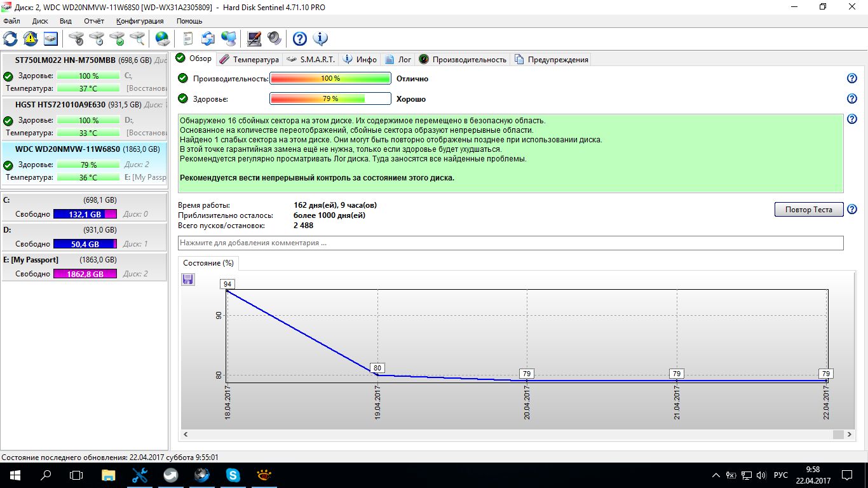
Task: Click the РУС language indicator in tray
Action: (x=781, y=475)
